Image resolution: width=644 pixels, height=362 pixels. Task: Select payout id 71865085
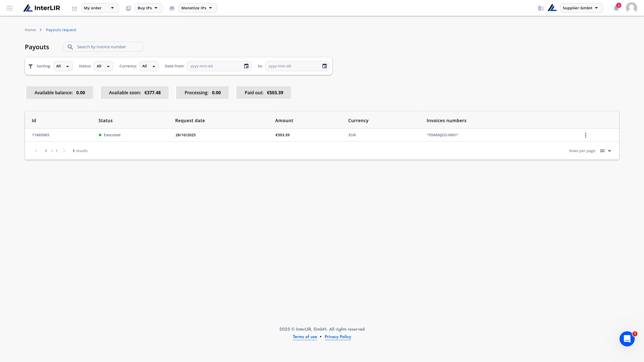[41, 135]
